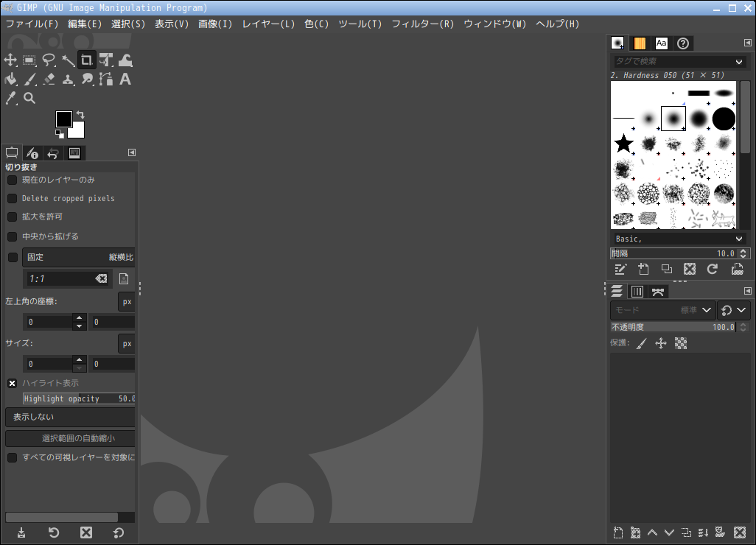Reset tool options to defaults

coord(119,532)
